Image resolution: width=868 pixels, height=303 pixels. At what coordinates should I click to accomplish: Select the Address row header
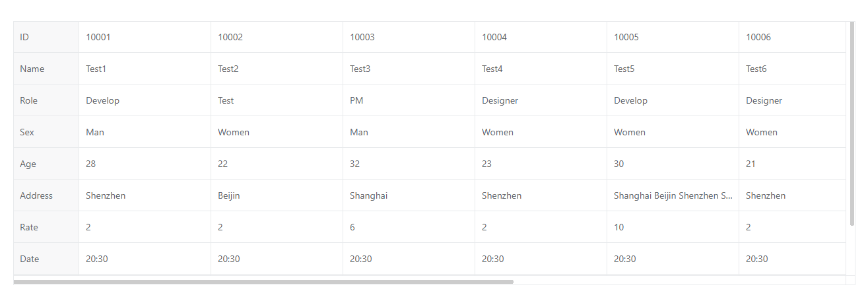tap(46, 195)
